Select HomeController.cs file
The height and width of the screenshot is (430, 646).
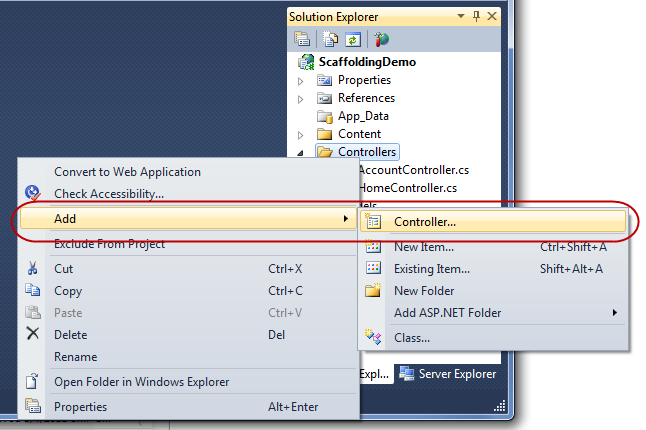coord(407,188)
